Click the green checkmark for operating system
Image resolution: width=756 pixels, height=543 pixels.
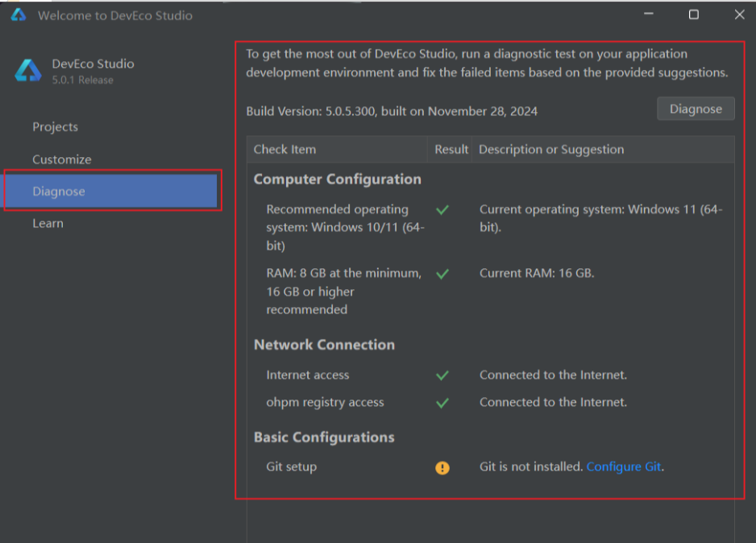pyautogui.click(x=442, y=209)
